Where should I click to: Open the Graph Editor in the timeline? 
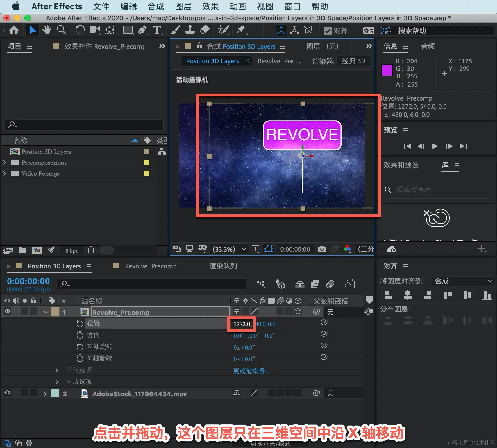pyautogui.click(x=350, y=284)
